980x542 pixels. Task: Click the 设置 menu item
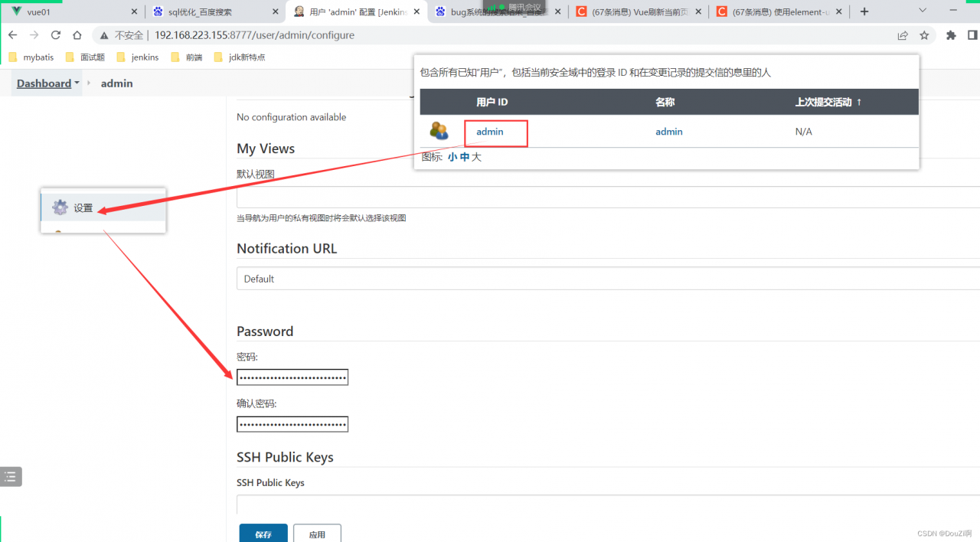tap(103, 207)
